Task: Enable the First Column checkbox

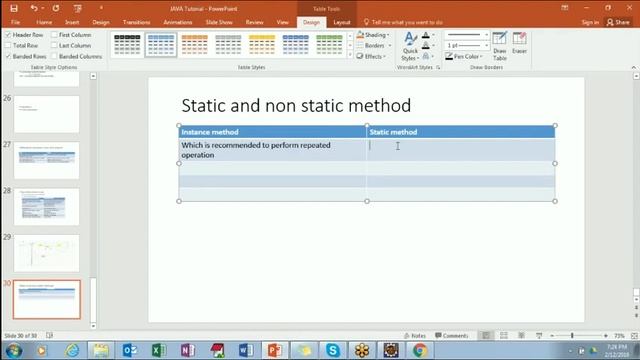Action: (x=54, y=35)
